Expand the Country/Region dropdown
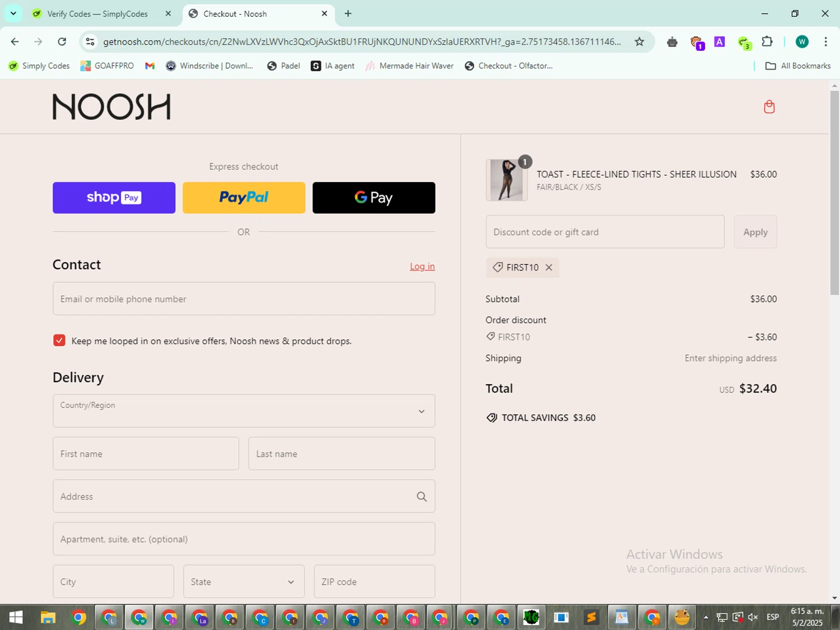Image resolution: width=840 pixels, height=630 pixels. click(244, 411)
